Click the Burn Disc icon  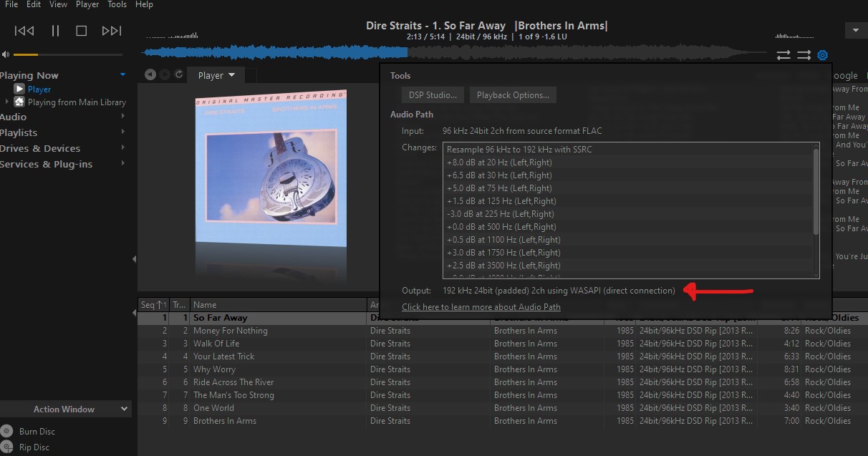click(x=6, y=431)
